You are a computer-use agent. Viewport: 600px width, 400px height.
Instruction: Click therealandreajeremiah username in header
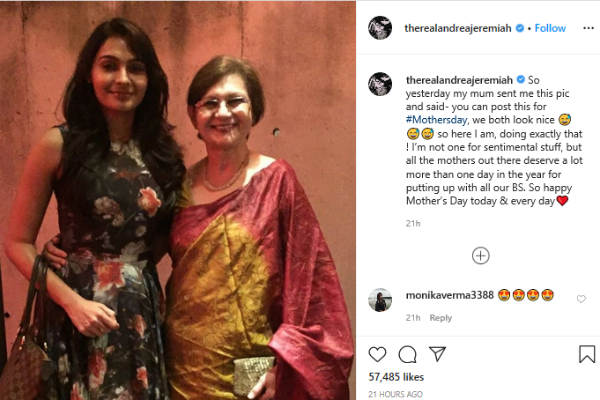click(x=458, y=28)
